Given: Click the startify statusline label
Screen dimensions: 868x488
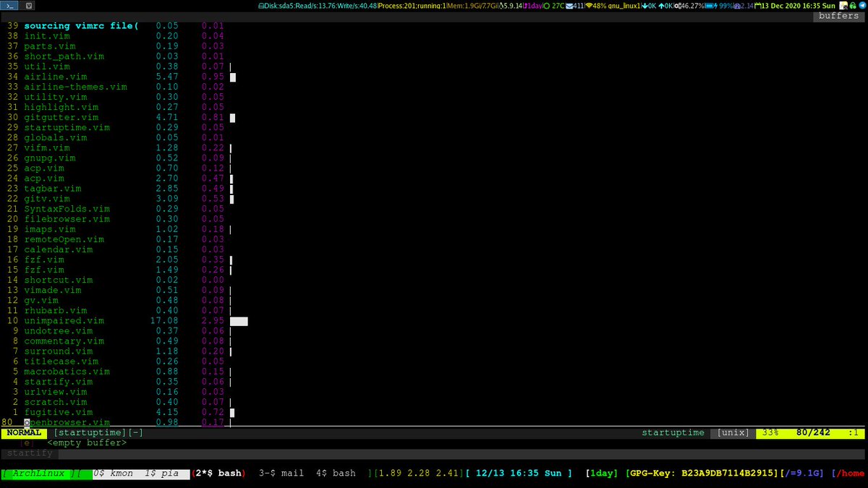Looking at the screenshot, I should pos(30,453).
